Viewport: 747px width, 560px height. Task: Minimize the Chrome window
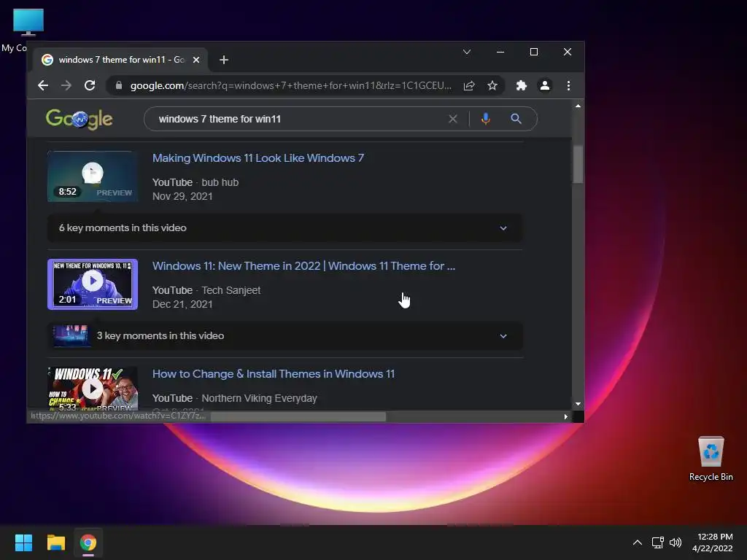(500, 52)
